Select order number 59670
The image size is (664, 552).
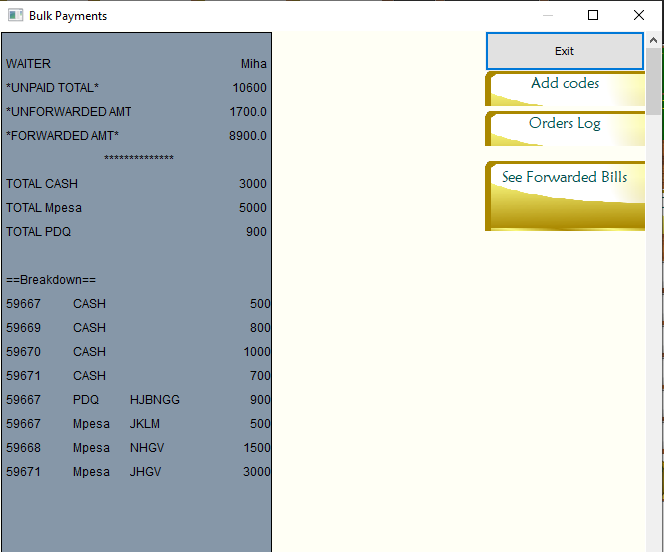[23, 352]
